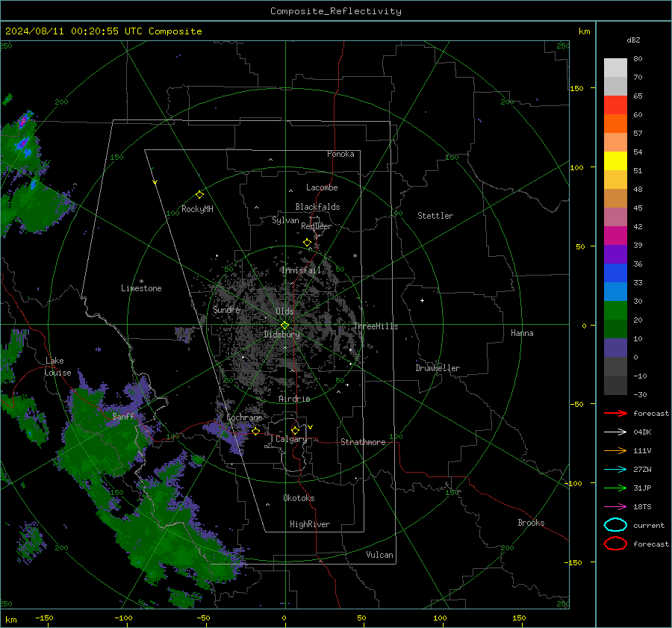
Task: Click the Airdrie city label
Action: [x=294, y=399]
